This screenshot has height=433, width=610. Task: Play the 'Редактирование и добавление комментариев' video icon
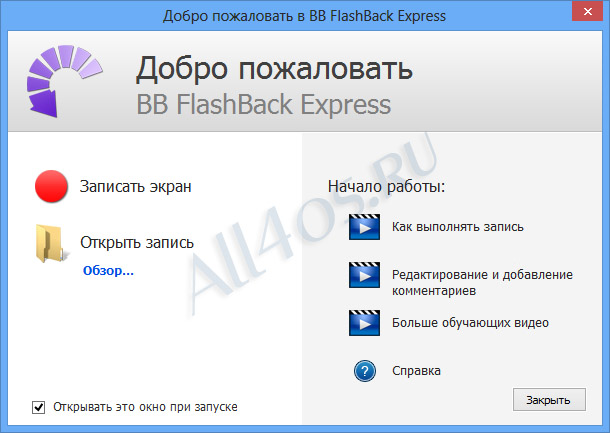[364, 275]
